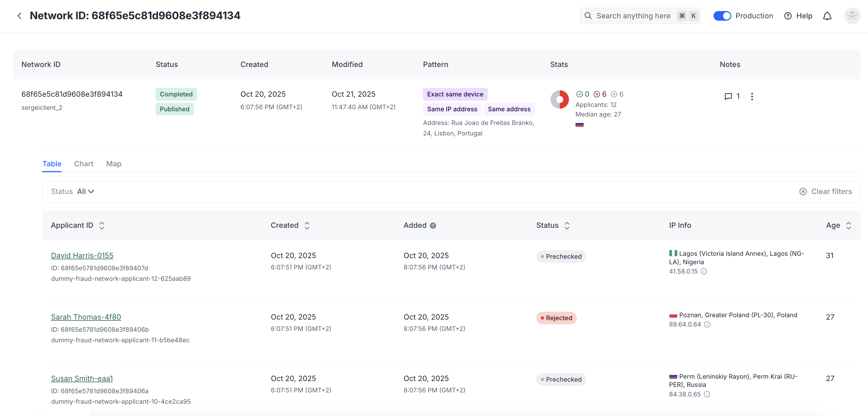Viewport: 868px width, 416px height.
Task: Click the info icon next to Added
Action: coord(433,225)
